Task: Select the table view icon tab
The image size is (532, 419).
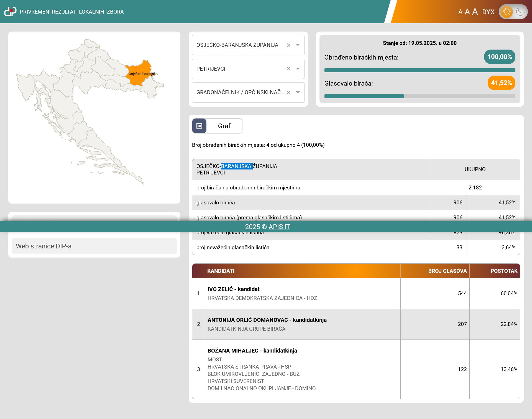Action: pos(199,126)
